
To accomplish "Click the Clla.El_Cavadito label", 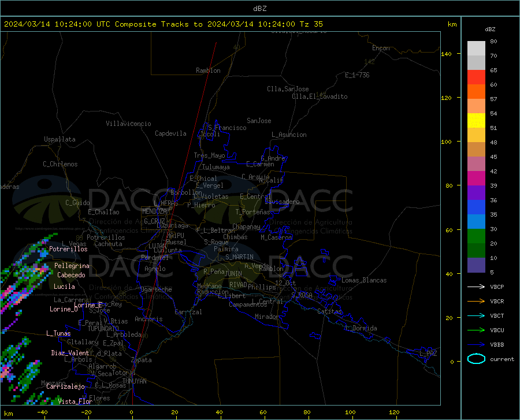I will tap(320, 96).
